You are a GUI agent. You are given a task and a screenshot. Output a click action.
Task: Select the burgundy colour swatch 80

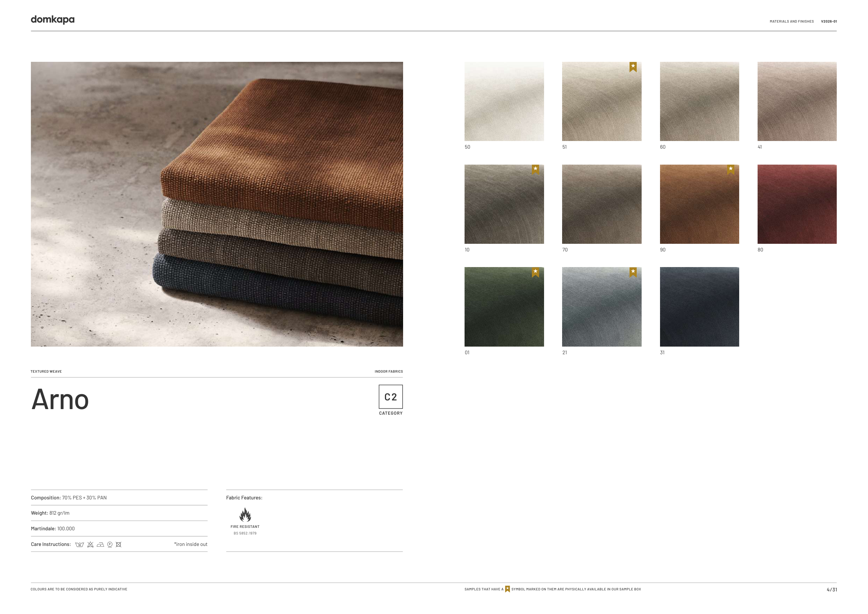(797, 204)
